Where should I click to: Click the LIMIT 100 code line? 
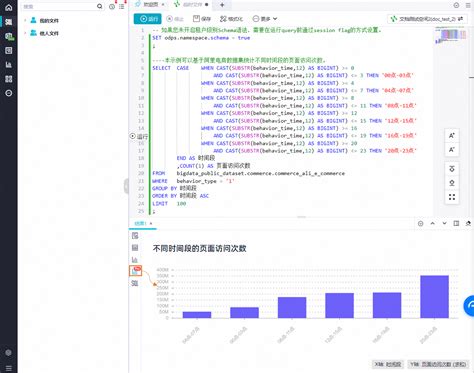pos(169,203)
